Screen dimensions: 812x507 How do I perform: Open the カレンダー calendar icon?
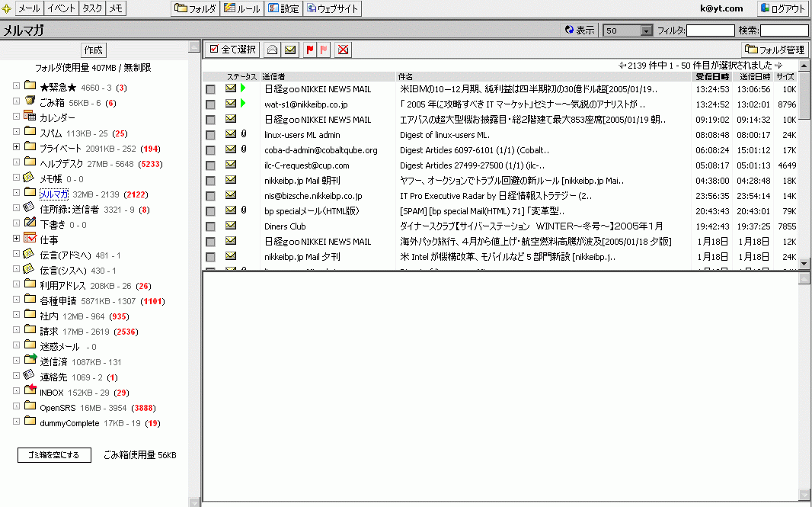[30, 117]
